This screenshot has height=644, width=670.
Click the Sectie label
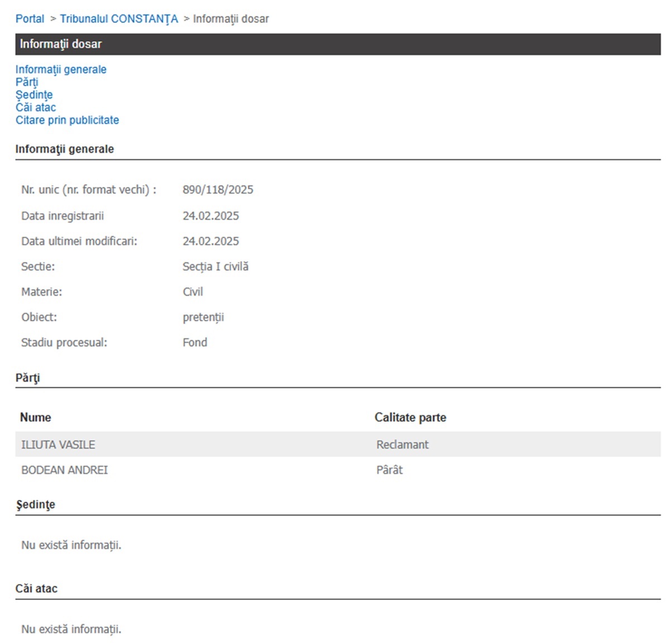click(x=38, y=267)
